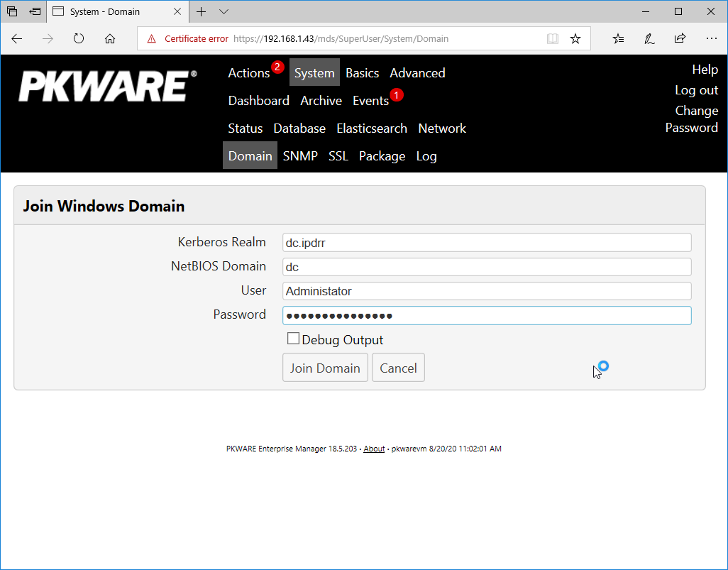Open the add notes pen icon

[x=649, y=39]
